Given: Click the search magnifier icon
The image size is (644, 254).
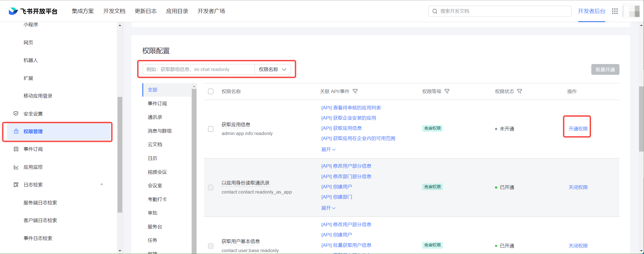Looking at the screenshot, I should pos(435,11).
